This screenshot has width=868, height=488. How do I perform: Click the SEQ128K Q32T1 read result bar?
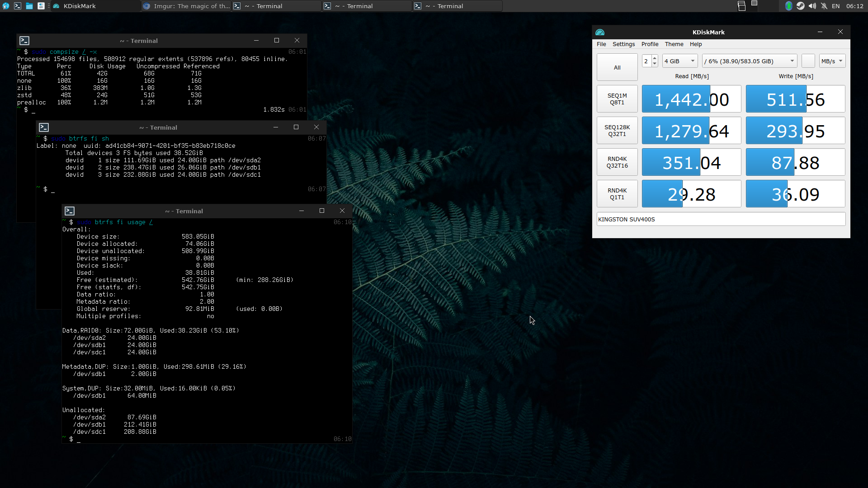[x=691, y=131]
